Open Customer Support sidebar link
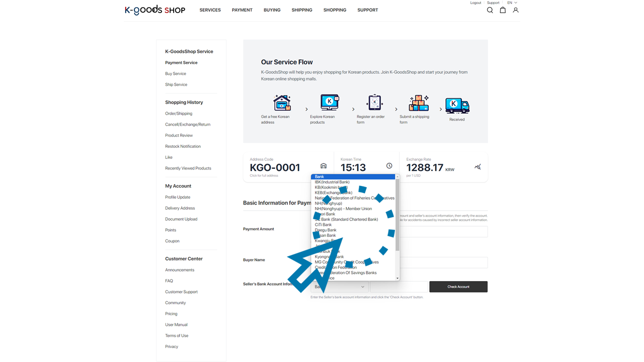The width and height of the screenshot is (644, 362). (181, 292)
